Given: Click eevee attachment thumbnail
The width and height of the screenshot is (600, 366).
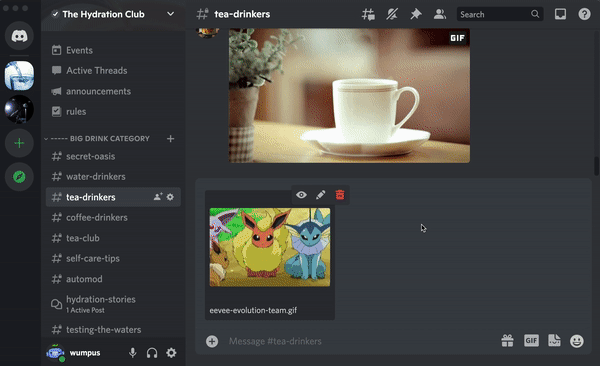Looking at the screenshot, I should [x=270, y=247].
